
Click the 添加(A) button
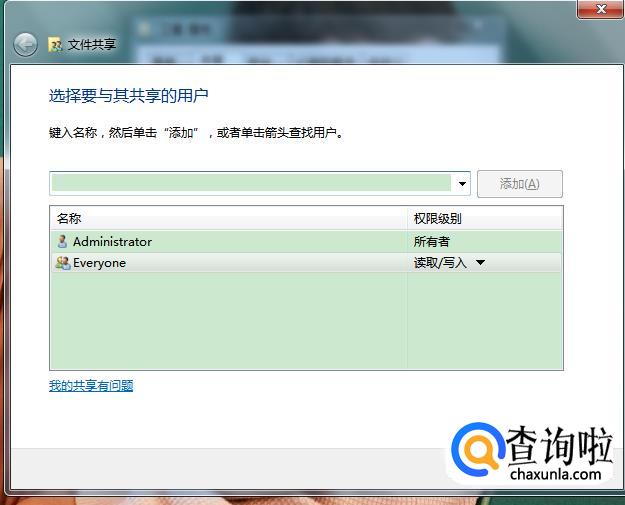(x=520, y=184)
